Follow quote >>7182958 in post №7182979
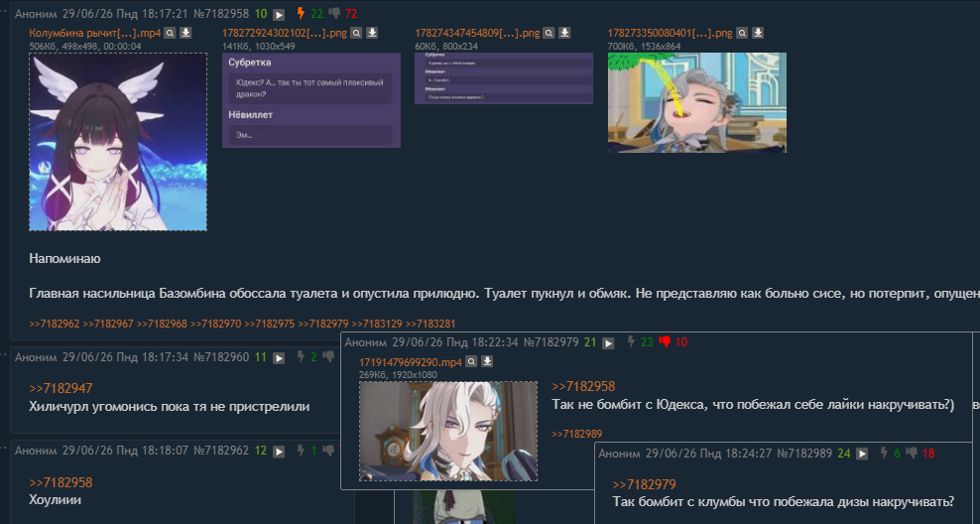The image size is (980, 524). [583, 386]
